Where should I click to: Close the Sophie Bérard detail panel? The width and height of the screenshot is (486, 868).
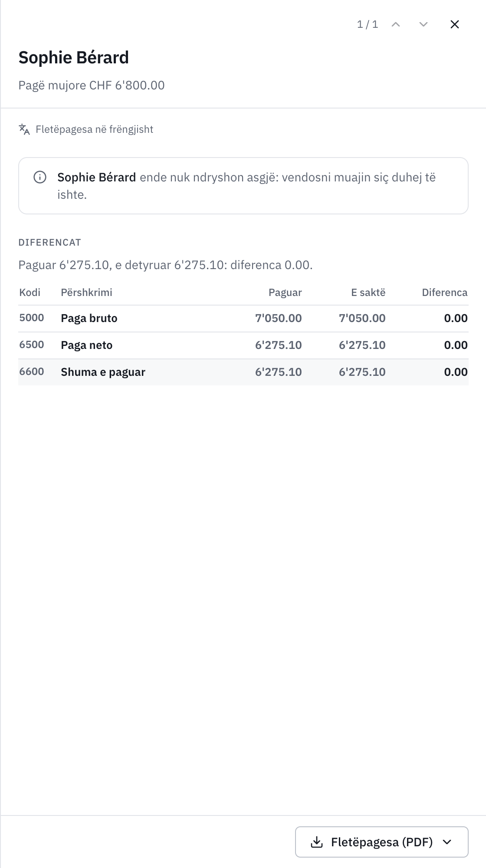[x=455, y=24]
